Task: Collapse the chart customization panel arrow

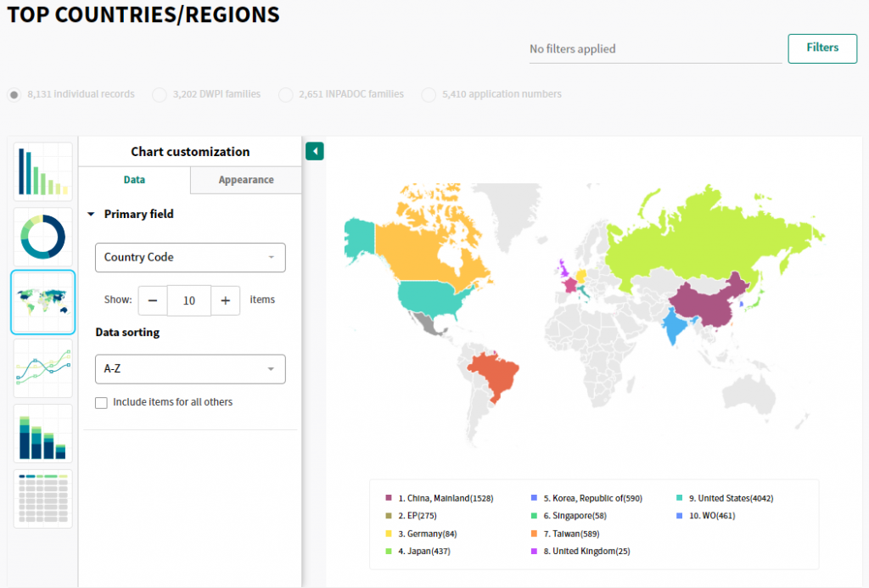Action: (x=315, y=151)
